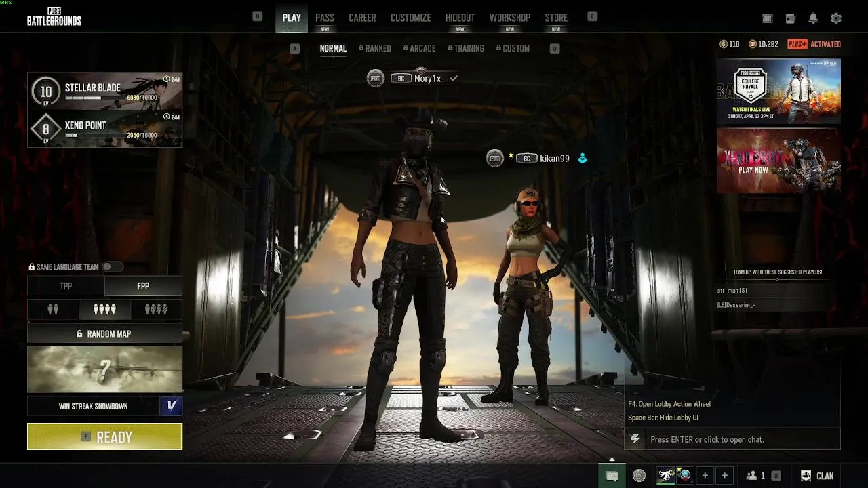Click the emblem icon beside kikan99
Viewport: 868px width, 488px height.
[495, 158]
